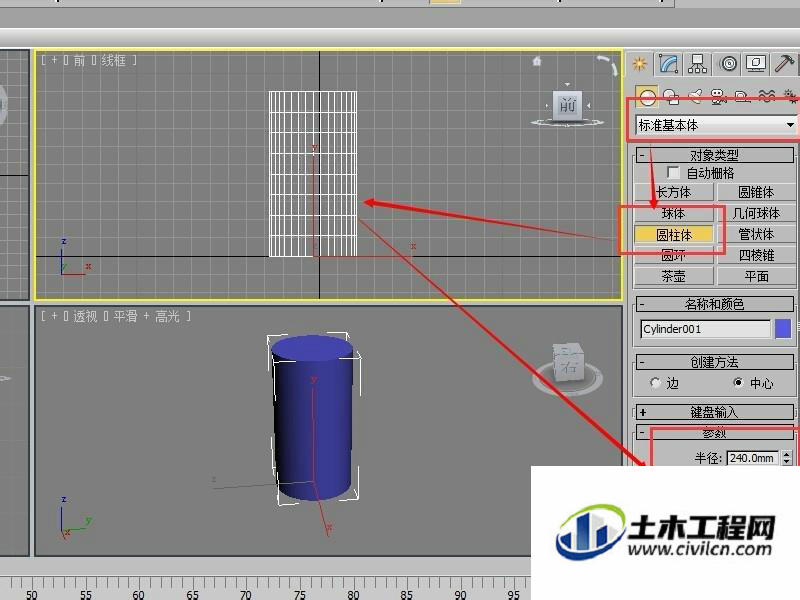Click the 半径 value field
This screenshot has width=800, height=600.
pyautogui.click(x=753, y=458)
